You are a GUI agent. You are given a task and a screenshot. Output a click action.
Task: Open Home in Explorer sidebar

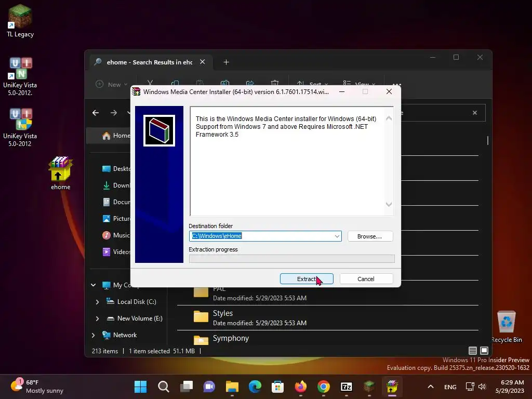click(x=116, y=136)
